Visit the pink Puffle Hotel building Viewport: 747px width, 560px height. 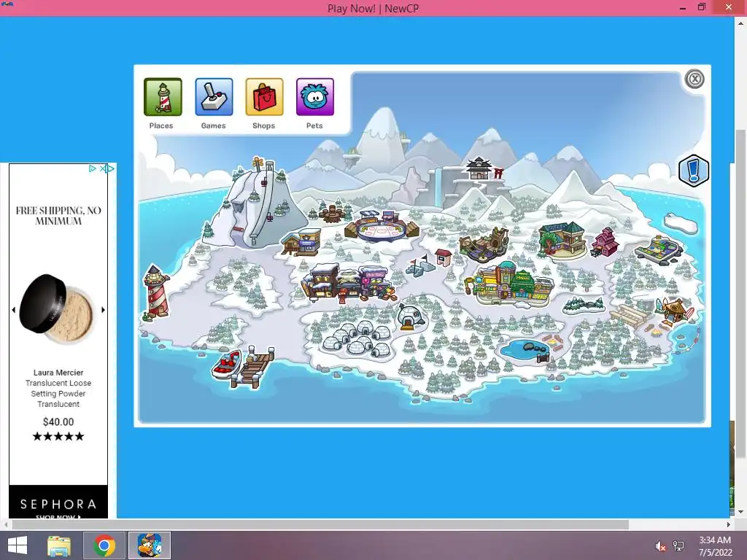[x=605, y=242]
